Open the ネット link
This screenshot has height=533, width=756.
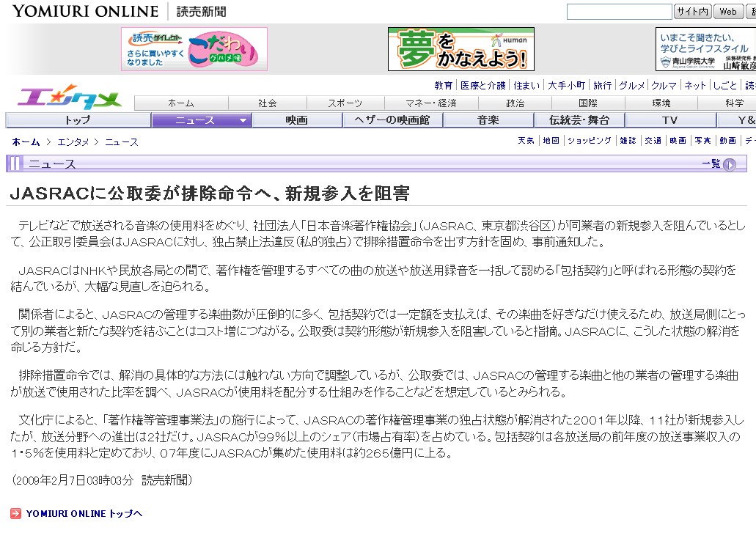(694, 85)
